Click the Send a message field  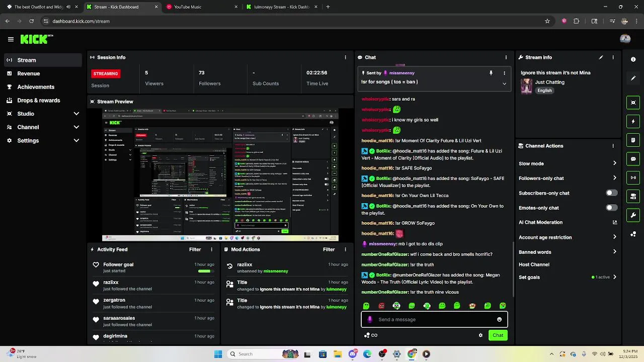coord(434,319)
